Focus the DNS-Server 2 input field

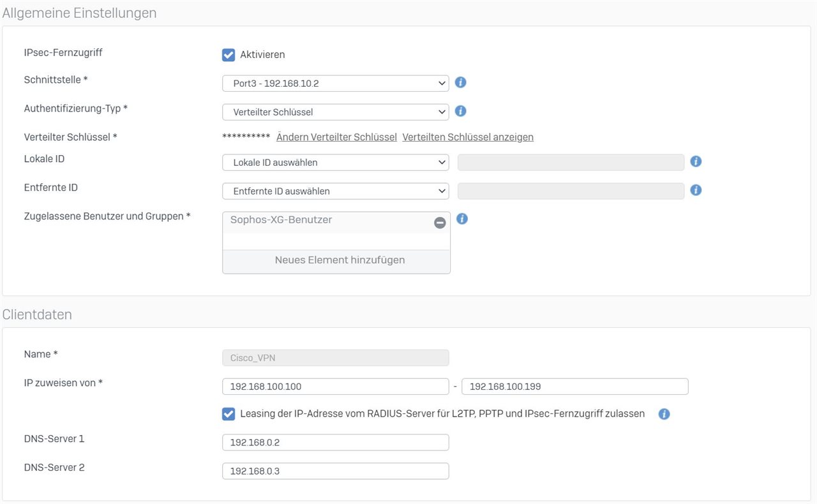(x=335, y=471)
